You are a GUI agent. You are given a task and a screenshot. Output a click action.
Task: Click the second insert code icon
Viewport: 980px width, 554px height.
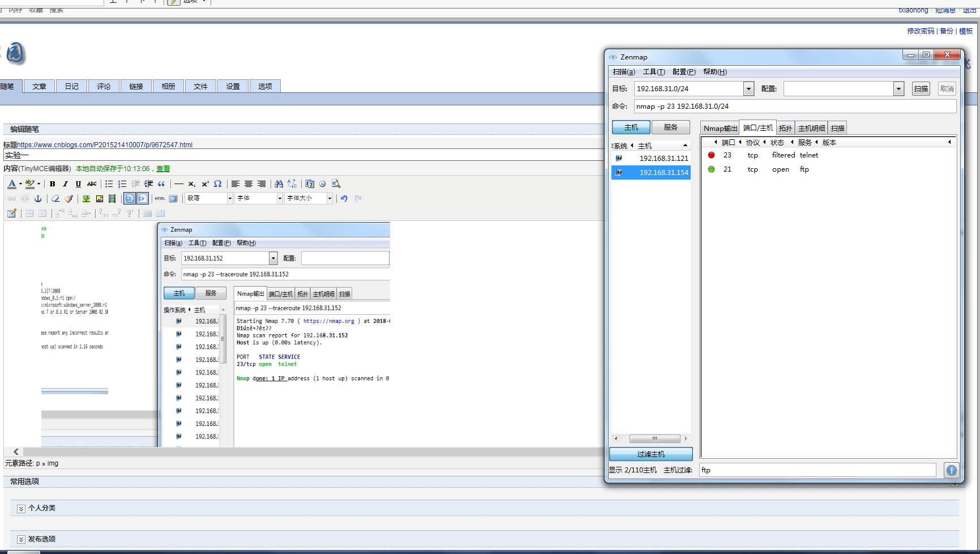point(143,198)
